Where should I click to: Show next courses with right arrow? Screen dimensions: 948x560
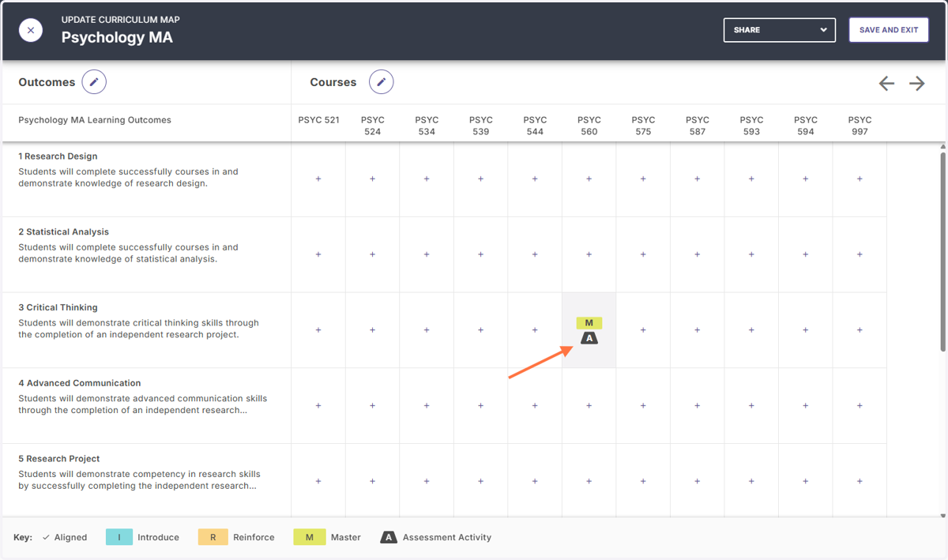(x=916, y=83)
